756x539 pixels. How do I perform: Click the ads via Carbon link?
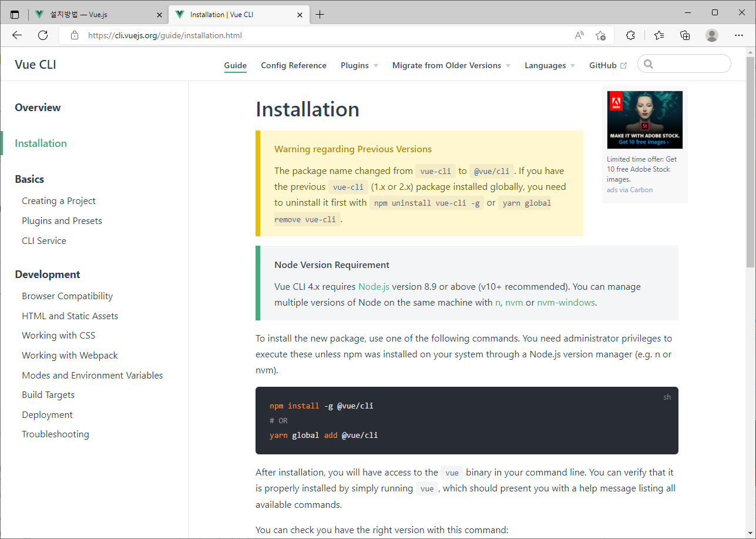630,190
